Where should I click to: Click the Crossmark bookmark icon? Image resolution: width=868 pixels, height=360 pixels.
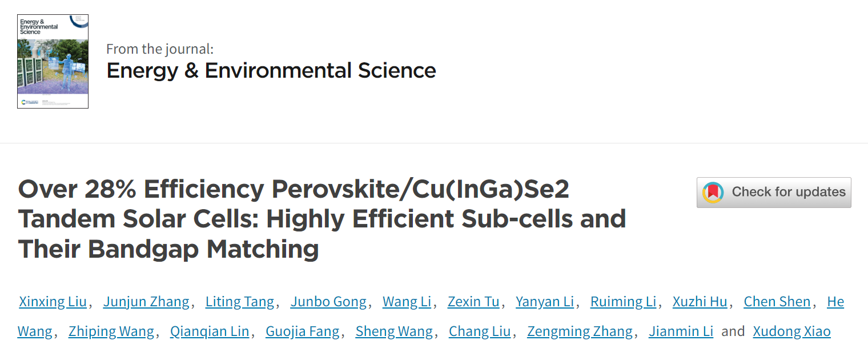click(x=713, y=193)
